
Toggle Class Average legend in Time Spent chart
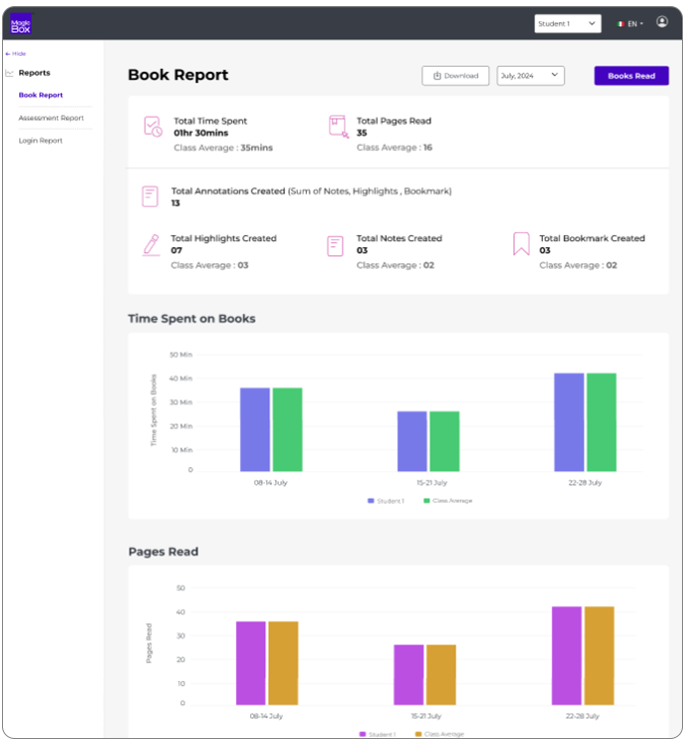tap(448, 501)
